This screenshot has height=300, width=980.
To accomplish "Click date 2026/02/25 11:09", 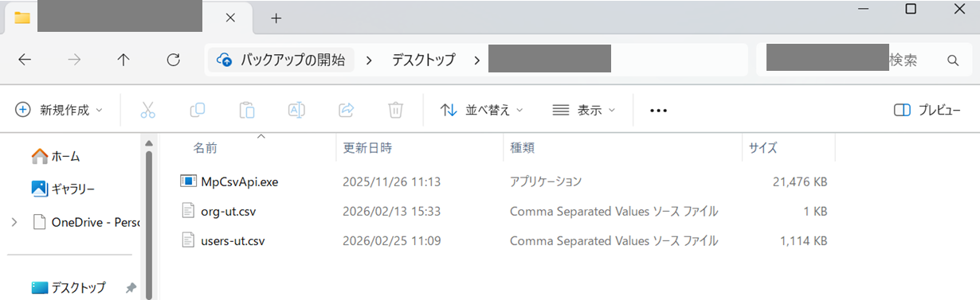I will (x=392, y=240).
